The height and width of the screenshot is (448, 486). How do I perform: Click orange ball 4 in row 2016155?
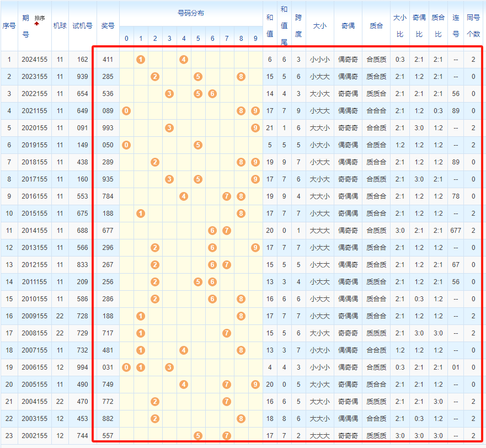[x=184, y=196]
